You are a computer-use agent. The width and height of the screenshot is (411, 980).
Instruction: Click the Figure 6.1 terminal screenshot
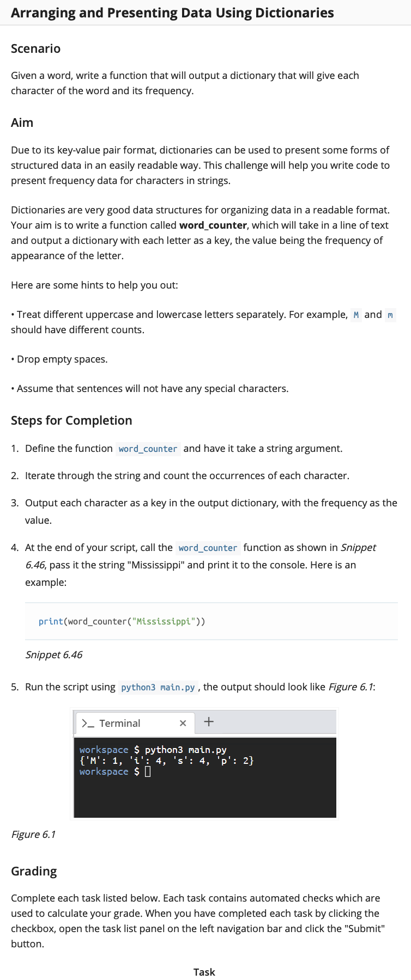click(x=205, y=763)
